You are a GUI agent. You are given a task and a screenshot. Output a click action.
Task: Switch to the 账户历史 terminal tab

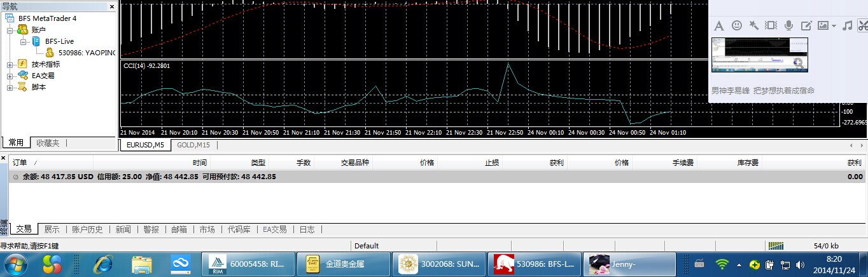coord(87,229)
